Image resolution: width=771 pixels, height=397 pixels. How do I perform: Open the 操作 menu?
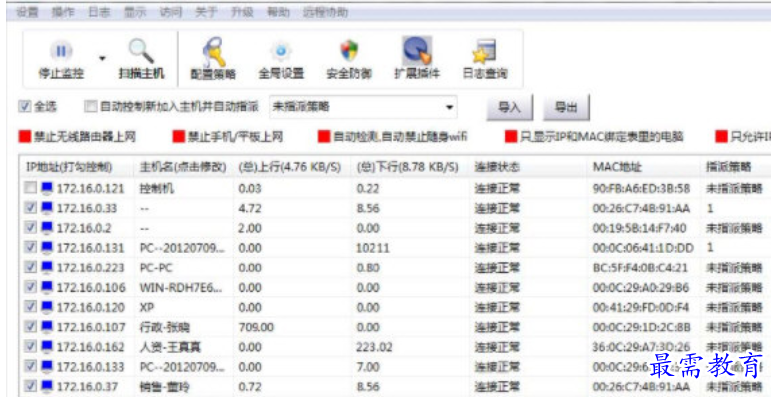pyautogui.click(x=63, y=12)
